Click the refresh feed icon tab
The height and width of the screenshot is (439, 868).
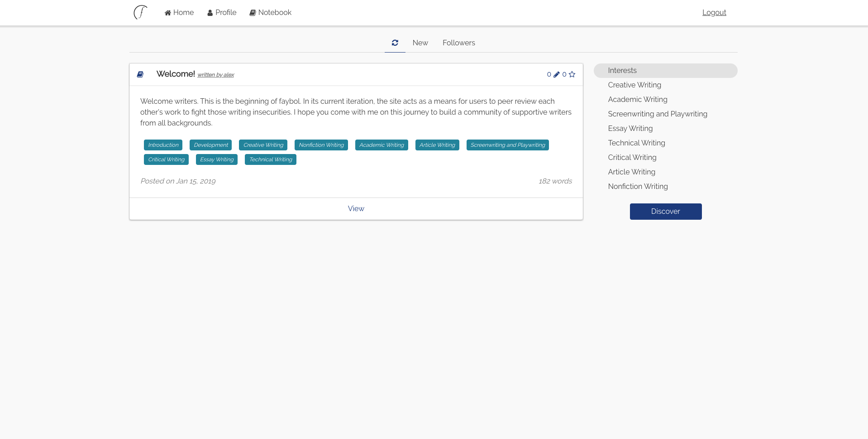click(x=395, y=43)
